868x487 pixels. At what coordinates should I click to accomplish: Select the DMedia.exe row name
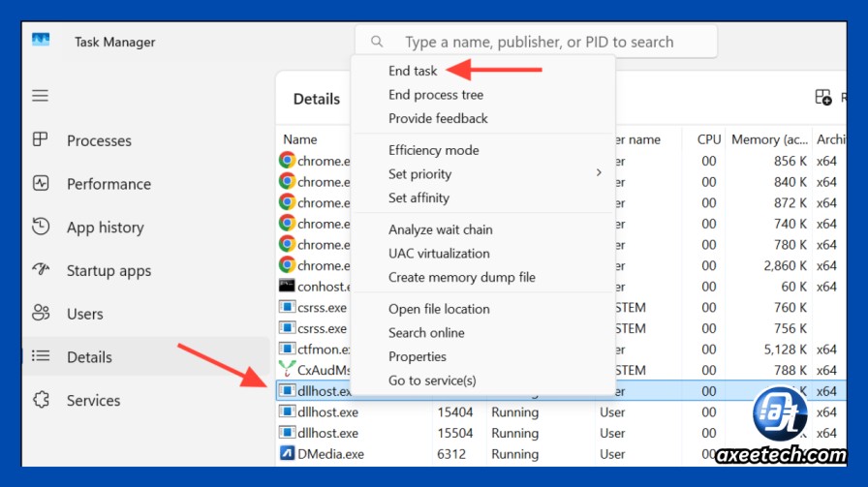pos(330,454)
